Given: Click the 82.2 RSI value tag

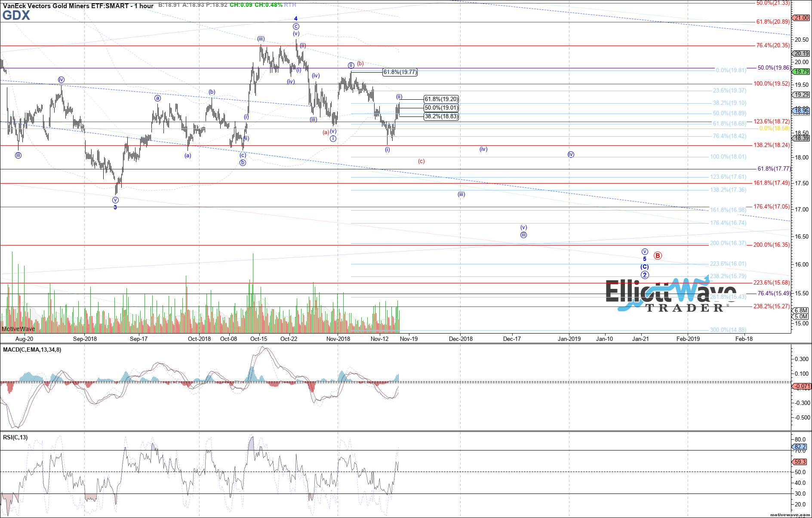Looking at the screenshot, I should [x=800, y=447].
